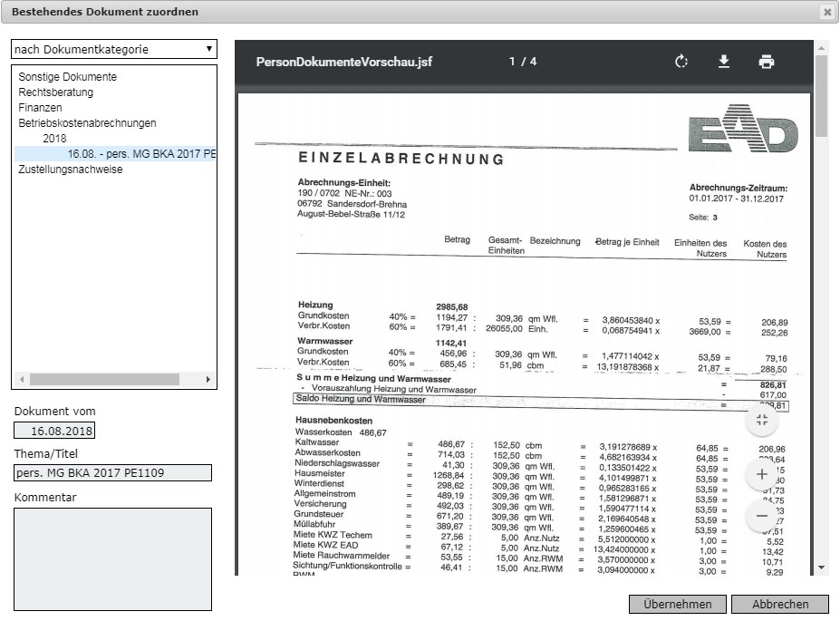This screenshot has width=840, height=621.
Task: Select Zustellungsnachweise category
Action: (70, 170)
